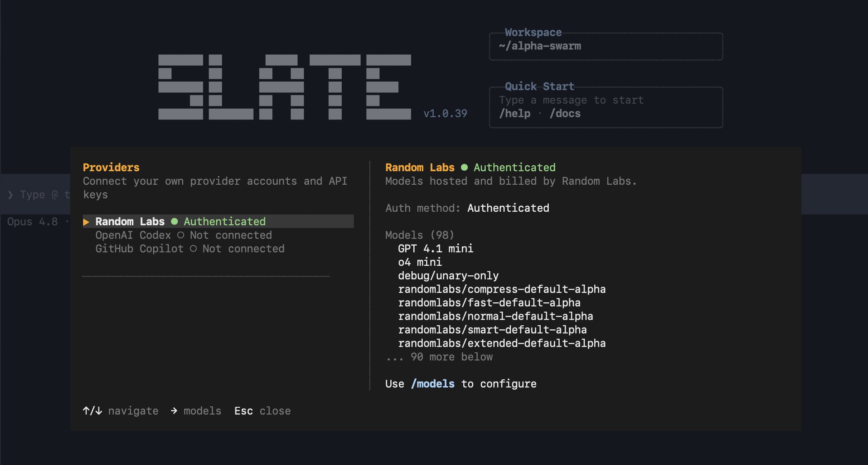Click the SLATE logo banner
Image resolution: width=868 pixels, height=465 pixels.
click(x=285, y=87)
